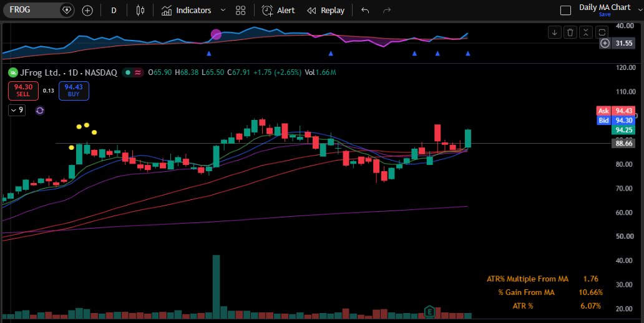Undo the last chart action
The height and width of the screenshot is (323, 644).
pyautogui.click(x=365, y=10)
